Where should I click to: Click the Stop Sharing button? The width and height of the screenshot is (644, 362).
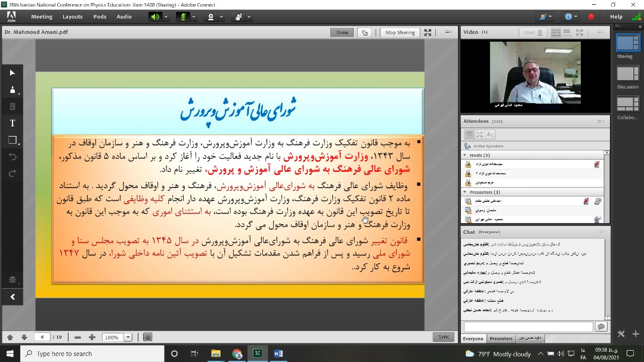[x=400, y=32]
